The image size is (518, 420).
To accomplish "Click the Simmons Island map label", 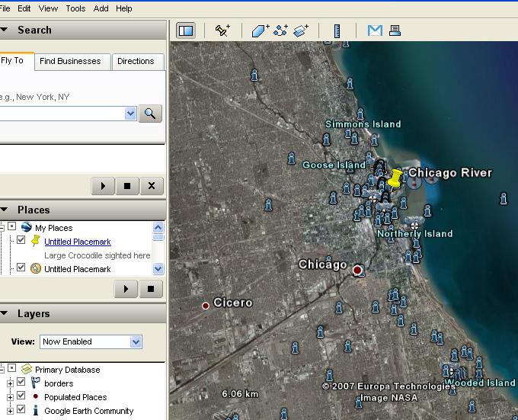I will [x=363, y=124].
